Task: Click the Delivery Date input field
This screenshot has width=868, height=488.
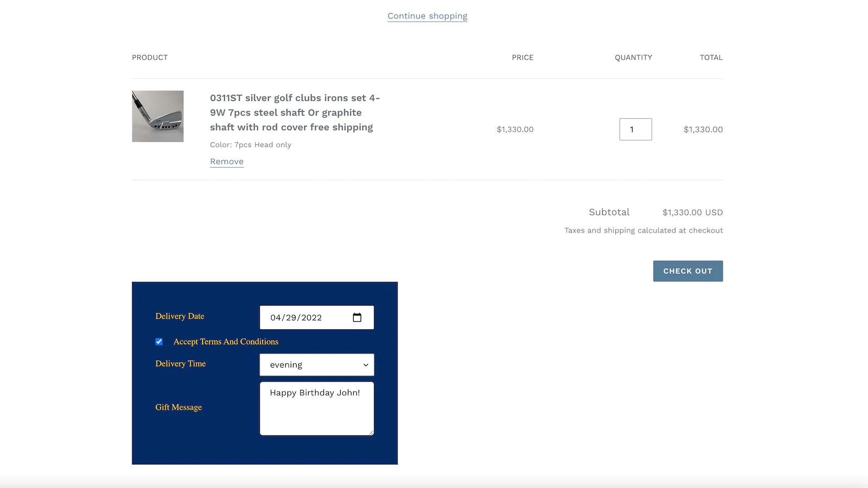Action: [x=304, y=317]
